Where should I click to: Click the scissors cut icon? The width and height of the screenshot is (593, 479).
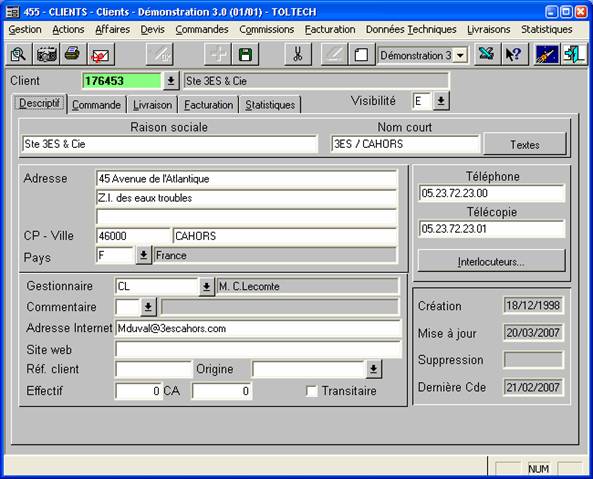tap(298, 55)
